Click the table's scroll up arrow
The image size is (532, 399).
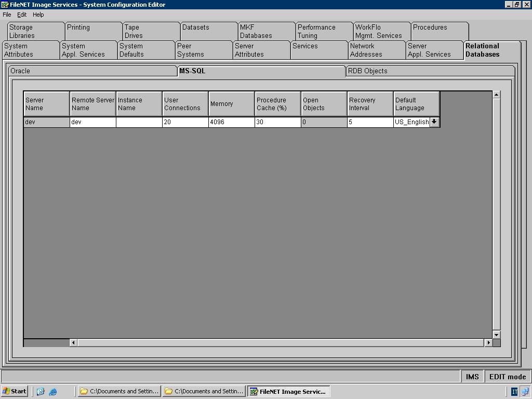point(496,95)
